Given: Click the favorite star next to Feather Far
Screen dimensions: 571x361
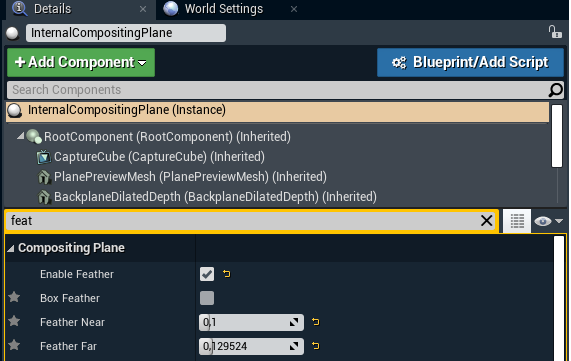Looking at the screenshot, I should pos(14,345).
